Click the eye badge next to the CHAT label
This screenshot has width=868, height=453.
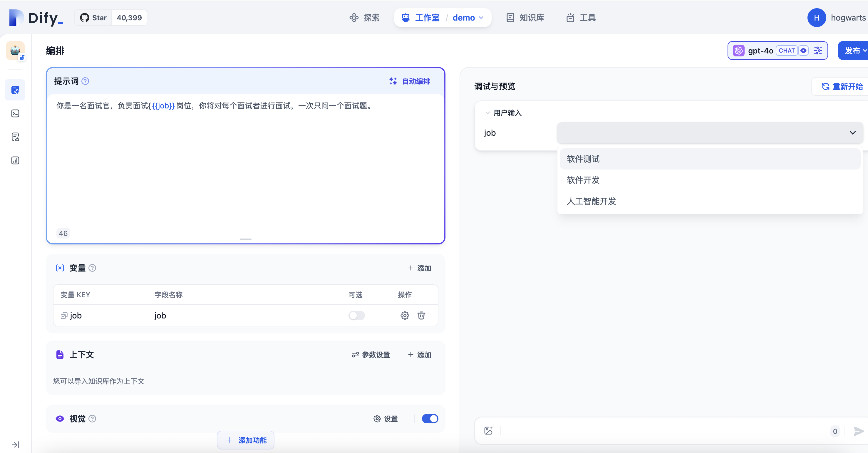pos(804,51)
